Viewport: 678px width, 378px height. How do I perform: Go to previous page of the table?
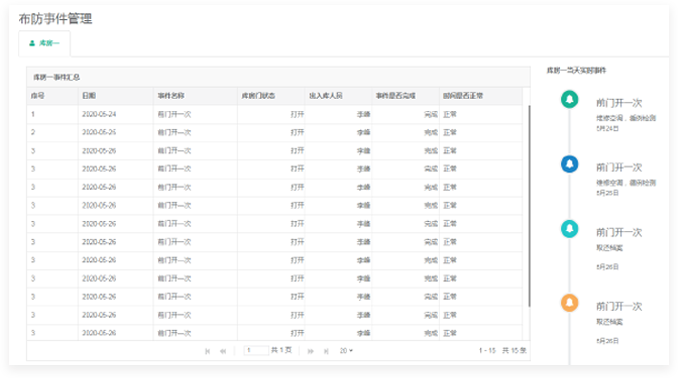pyautogui.click(x=223, y=351)
